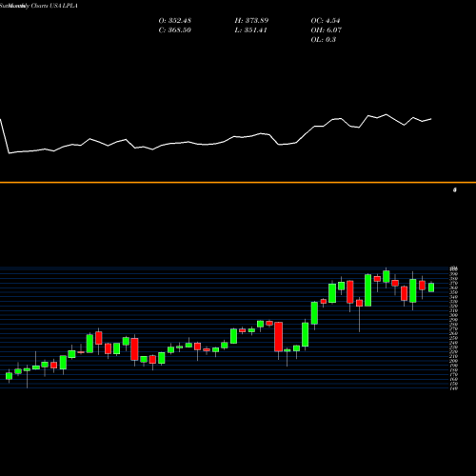Image resolution: width=476 pixels, height=476 pixels.
Task: Select the high value 'H: 373.89'
Action: click(251, 21)
